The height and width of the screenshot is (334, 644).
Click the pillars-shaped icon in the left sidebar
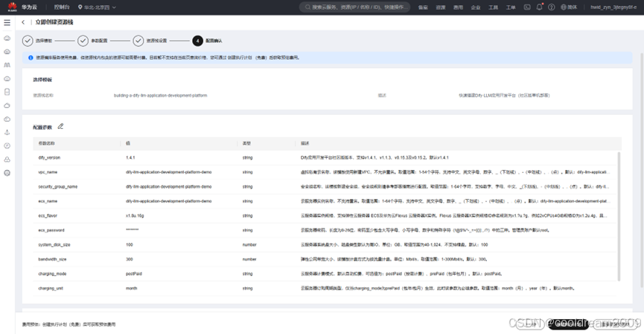click(7, 65)
